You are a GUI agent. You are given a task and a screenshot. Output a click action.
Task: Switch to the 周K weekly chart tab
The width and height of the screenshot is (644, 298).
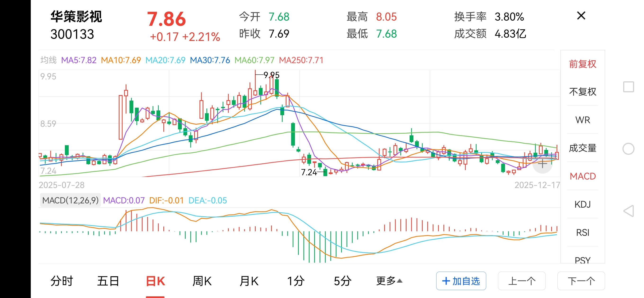[x=202, y=281]
